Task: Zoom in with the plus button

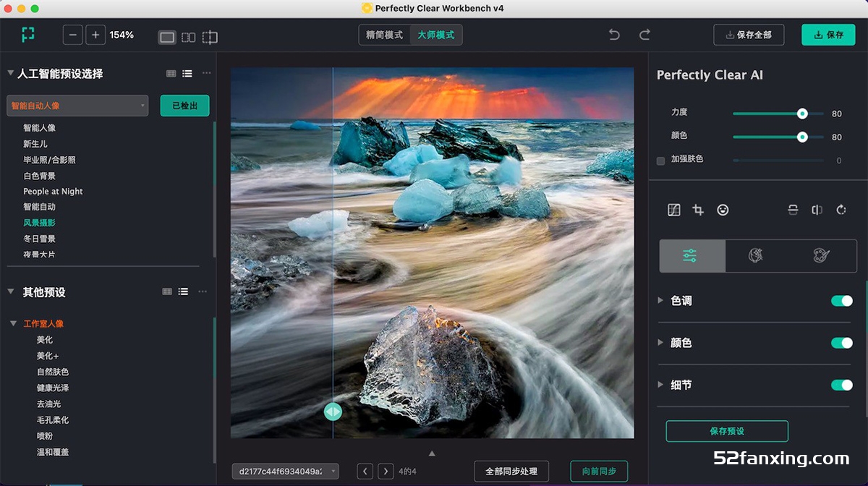Action: point(95,35)
